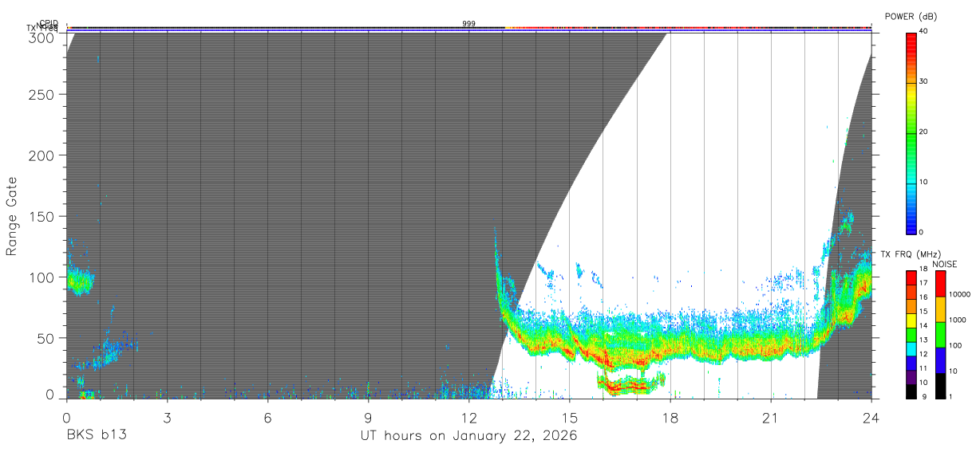Click the 16 label in TX FRQ legend
The image size is (980, 452).
(924, 297)
